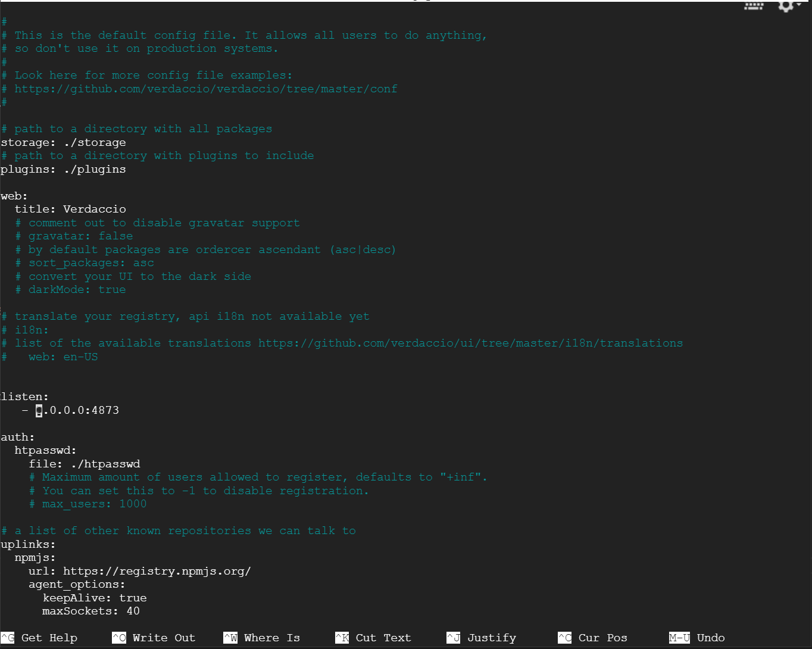Click the ^K Cut Text shortcut

pos(373,638)
